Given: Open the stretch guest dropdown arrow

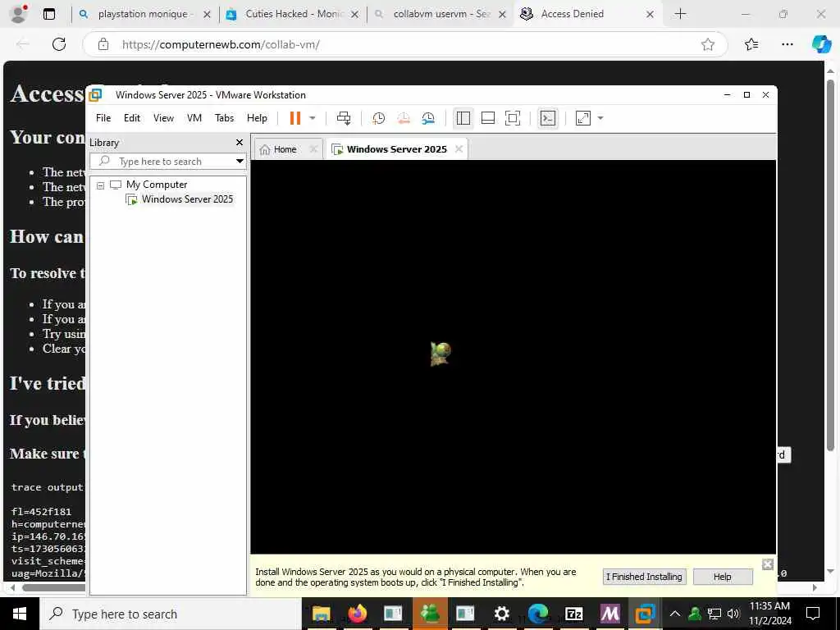Looking at the screenshot, I should pos(600,118).
